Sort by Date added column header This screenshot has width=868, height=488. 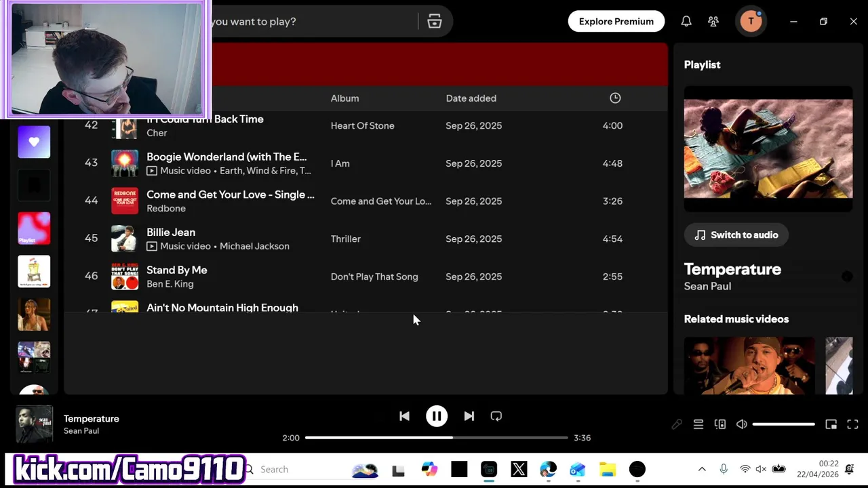pos(471,98)
